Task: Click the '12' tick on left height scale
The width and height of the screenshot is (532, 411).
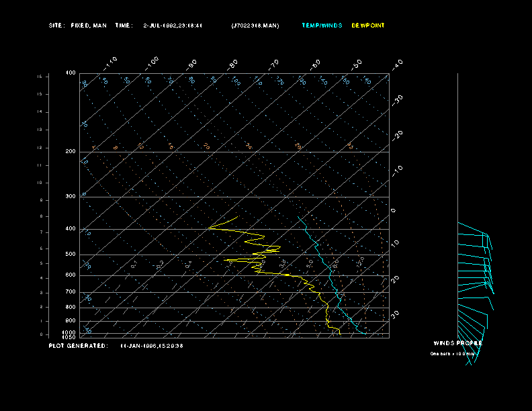Action: 40,148
